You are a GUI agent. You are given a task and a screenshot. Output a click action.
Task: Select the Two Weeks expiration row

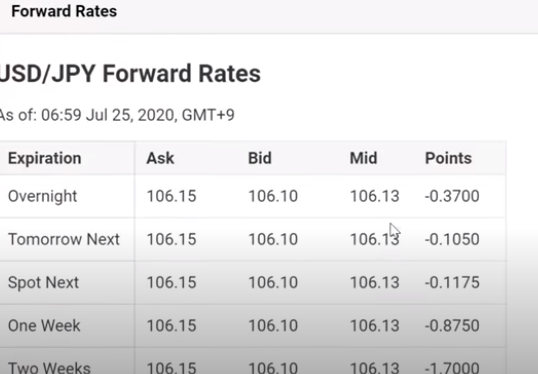click(253, 361)
